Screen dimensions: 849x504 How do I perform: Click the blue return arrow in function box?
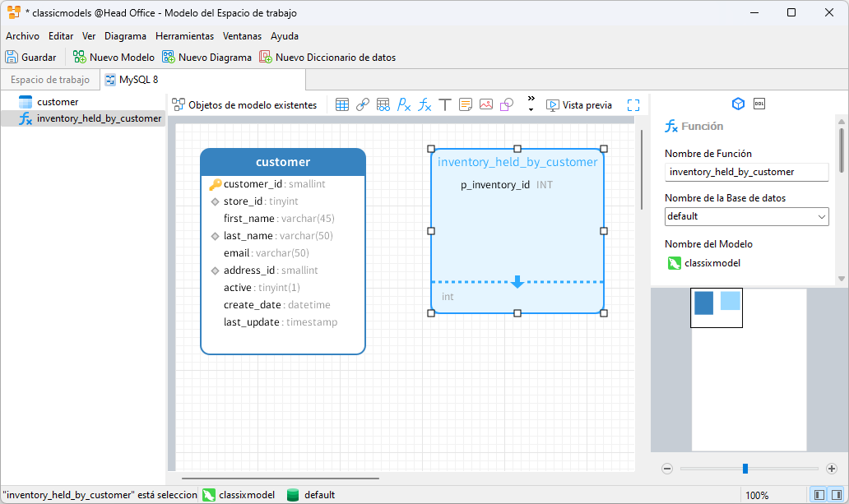click(x=517, y=281)
